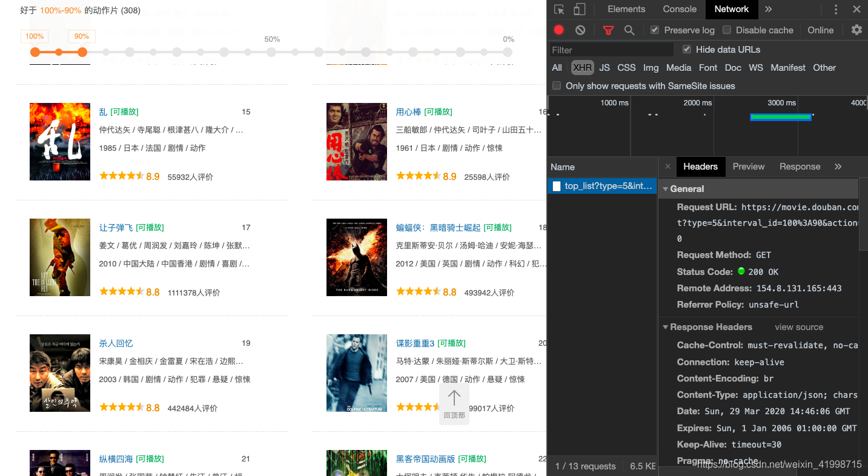Click the Dark Knight Rises poster thumbnail
The image size is (868, 476).
pos(357,257)
